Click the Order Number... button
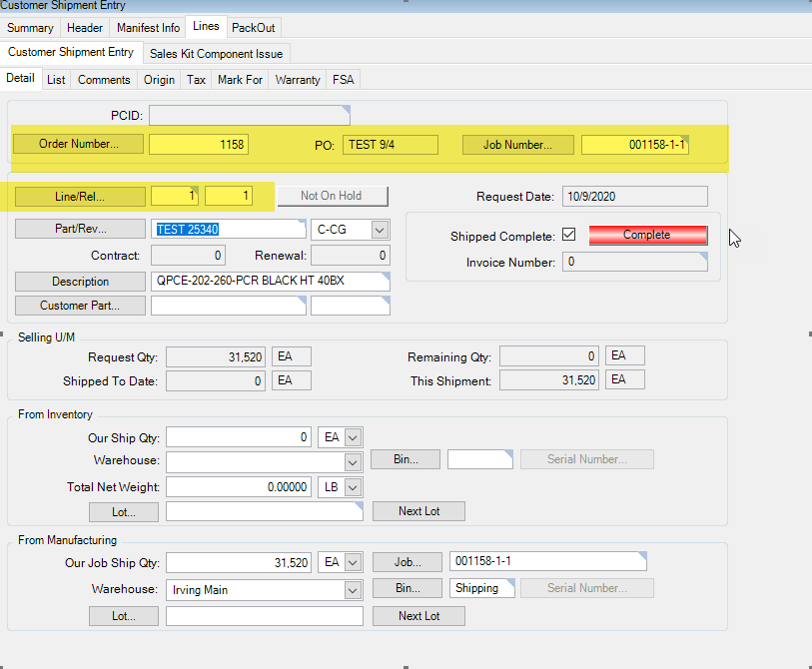 (79, 144)
